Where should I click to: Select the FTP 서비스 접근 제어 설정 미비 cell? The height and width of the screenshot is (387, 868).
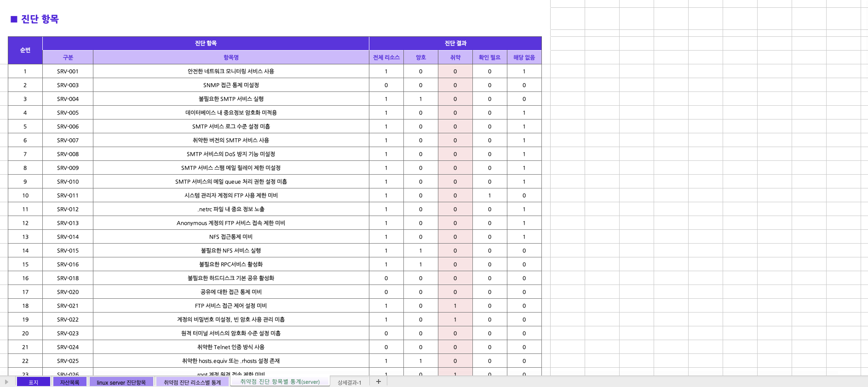(231, 306)
